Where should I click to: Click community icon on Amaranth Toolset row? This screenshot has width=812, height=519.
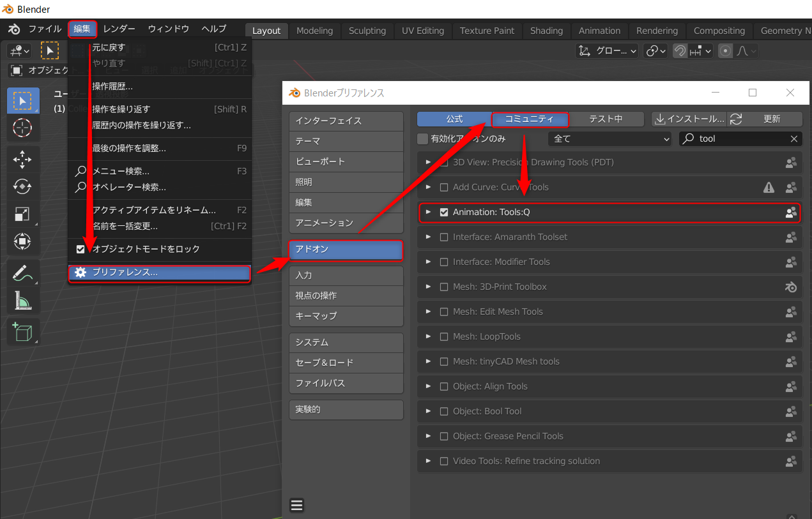tap(791, 237)
